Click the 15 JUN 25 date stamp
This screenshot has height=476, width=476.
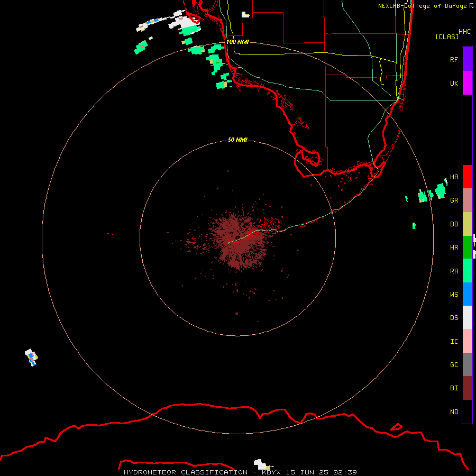307,472
